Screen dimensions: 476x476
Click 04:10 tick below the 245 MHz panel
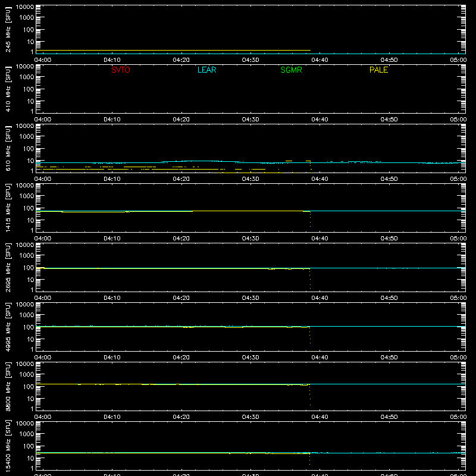[x=112, y=60]
